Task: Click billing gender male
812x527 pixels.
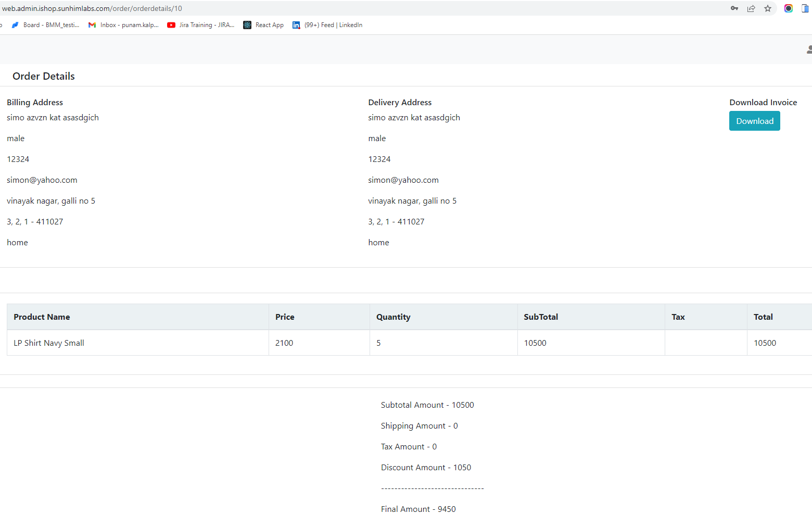Action: tap(16, 139)
